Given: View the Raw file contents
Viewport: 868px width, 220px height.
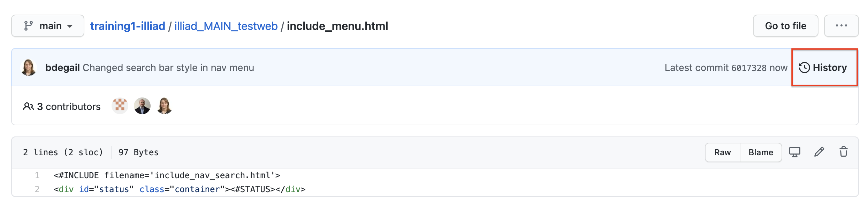Looking at the screenshot, I should (x=722, y=152).
